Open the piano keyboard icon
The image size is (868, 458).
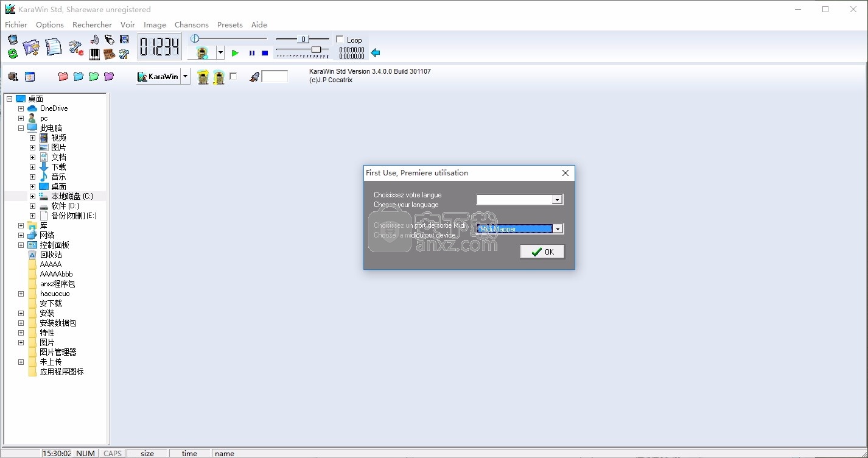pos(95,54)
